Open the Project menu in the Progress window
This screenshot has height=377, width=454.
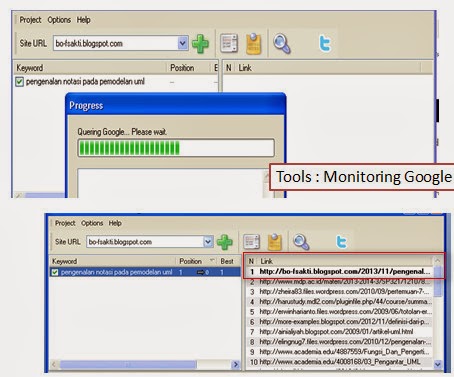(x=30, y=20)
